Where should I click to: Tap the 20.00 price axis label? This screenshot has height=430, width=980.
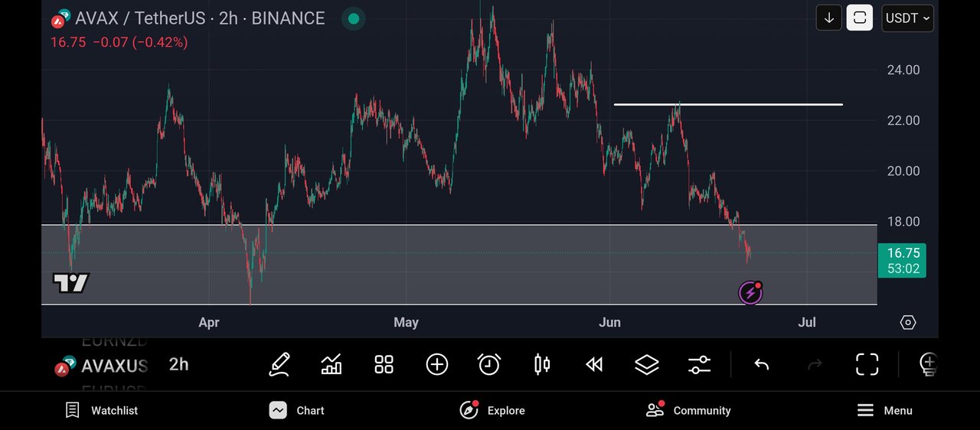(903, 171)
